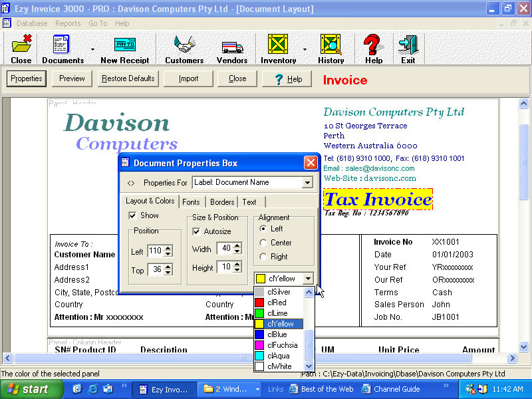Choose clAqua from the color list
The height and width of the screenshot is (399, 532).
tap(279, 356)
